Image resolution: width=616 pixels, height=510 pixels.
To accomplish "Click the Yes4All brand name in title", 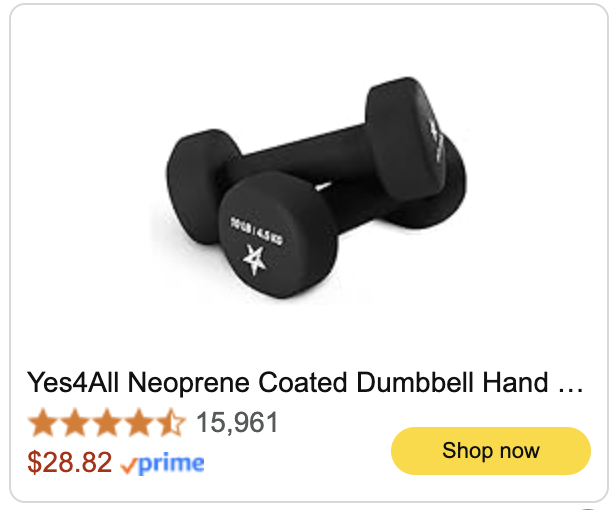I will 73,382.
